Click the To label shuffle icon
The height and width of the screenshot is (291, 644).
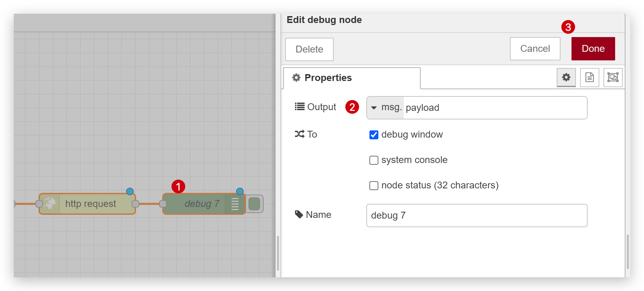tap(300, 134)
